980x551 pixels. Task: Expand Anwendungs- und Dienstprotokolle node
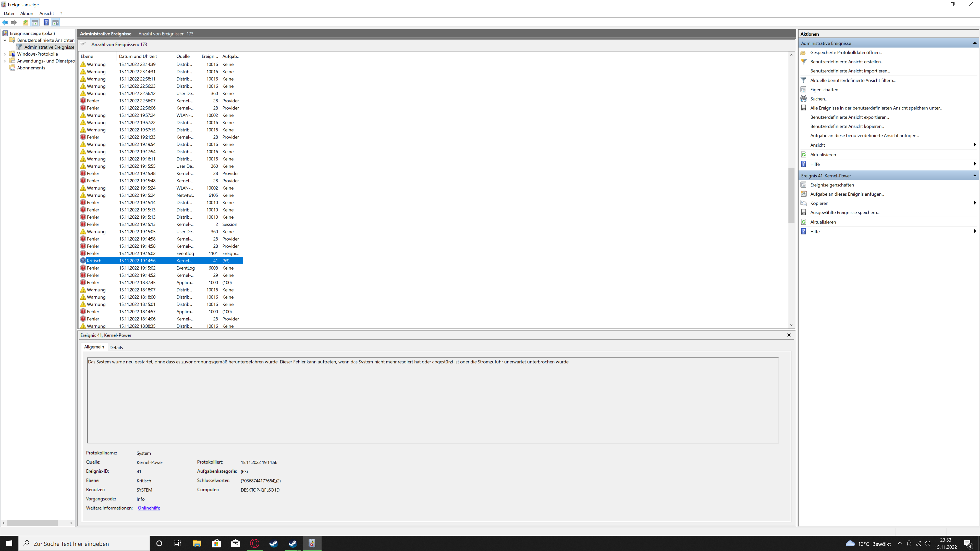click(x=5, y=61)
